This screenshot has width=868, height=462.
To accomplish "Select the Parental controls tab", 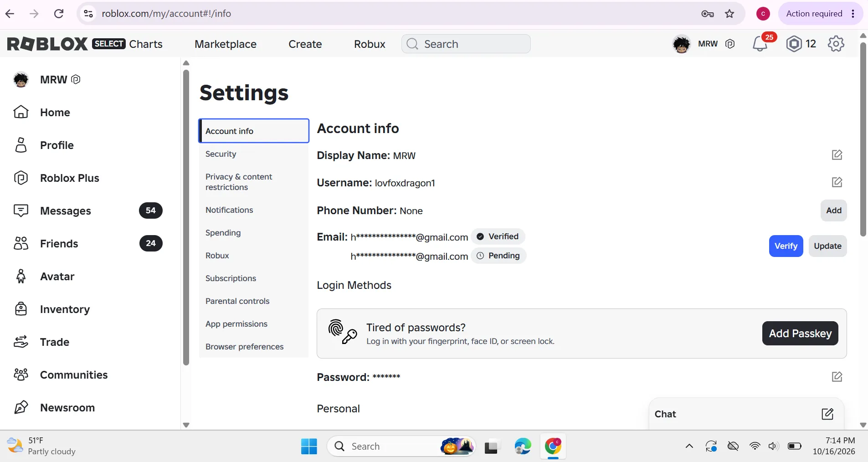I will pos(254,301).
